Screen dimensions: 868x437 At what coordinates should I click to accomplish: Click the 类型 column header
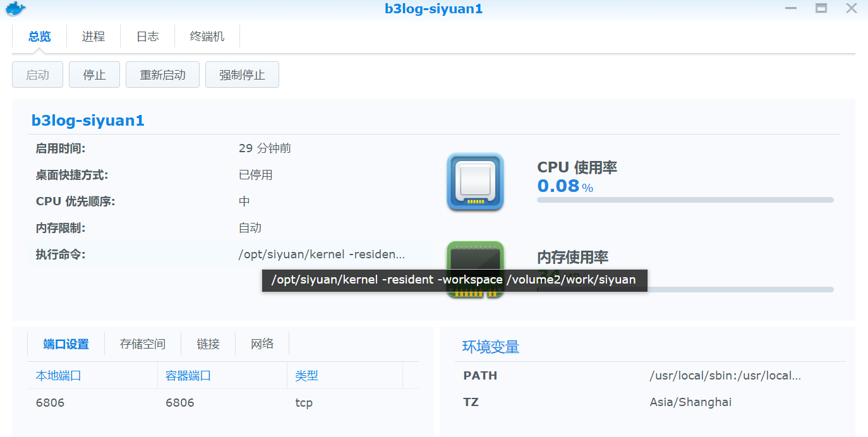point(344,376)
